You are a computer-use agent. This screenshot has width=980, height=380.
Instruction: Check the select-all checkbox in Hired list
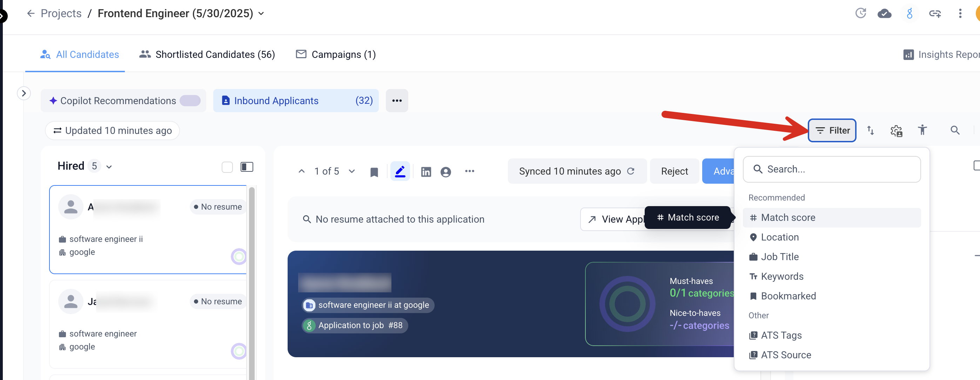(x=227, y=167)
